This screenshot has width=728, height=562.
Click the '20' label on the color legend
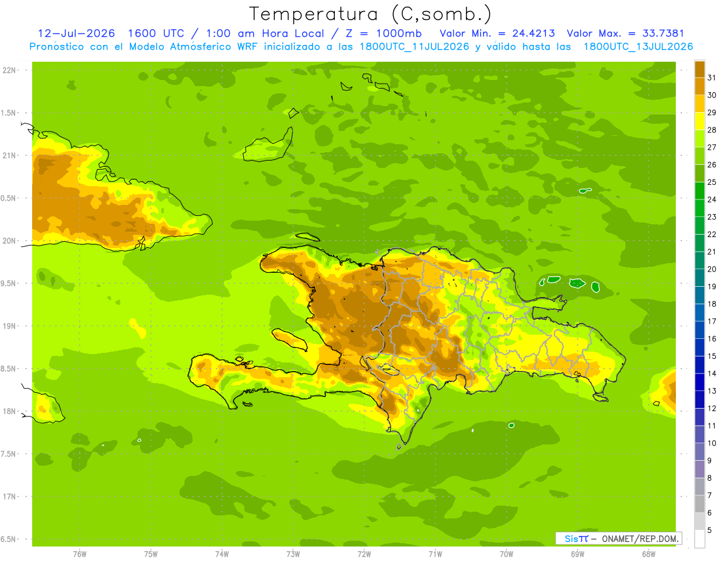pos(712,269)
